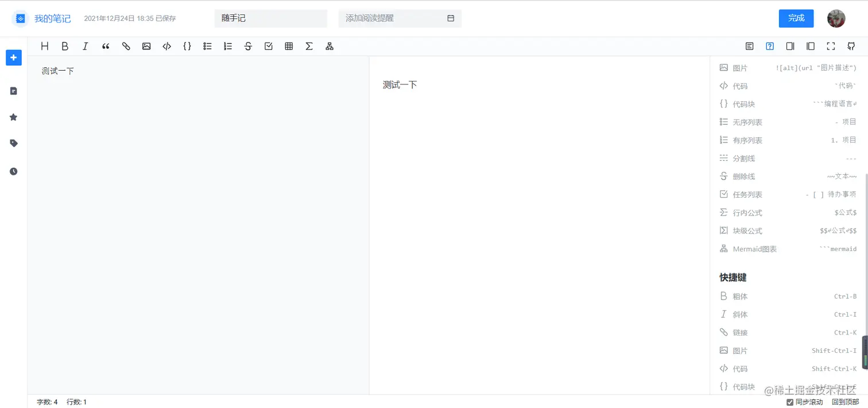Open recent history clock in the sidebar
Screen dimensions: 868x408
click(14, 171)
